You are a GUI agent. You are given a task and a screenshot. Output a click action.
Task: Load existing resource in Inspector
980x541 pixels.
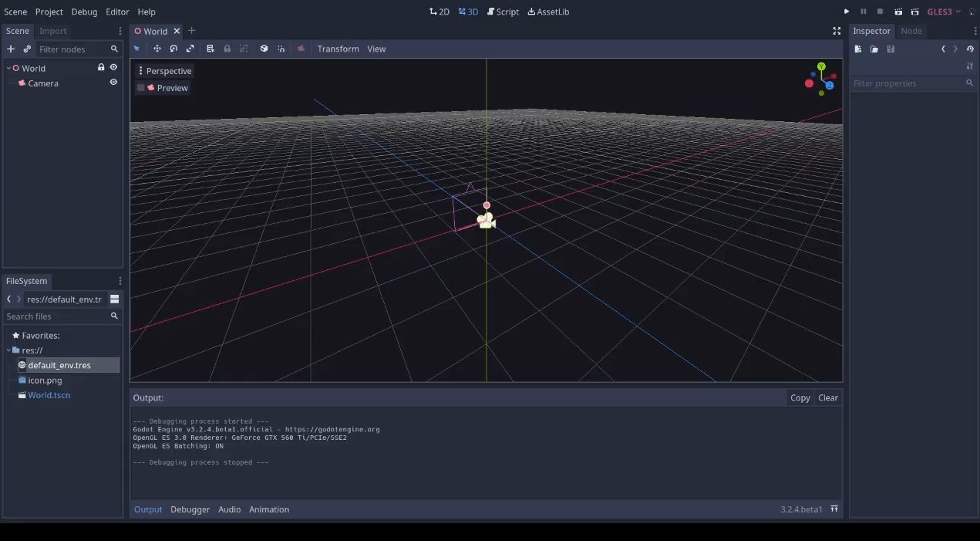pos(874,49)
